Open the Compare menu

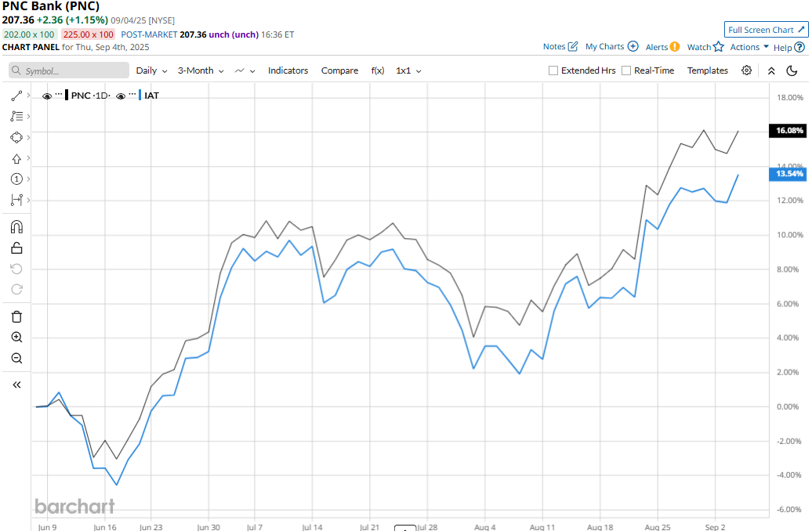[x=339, y=70]
